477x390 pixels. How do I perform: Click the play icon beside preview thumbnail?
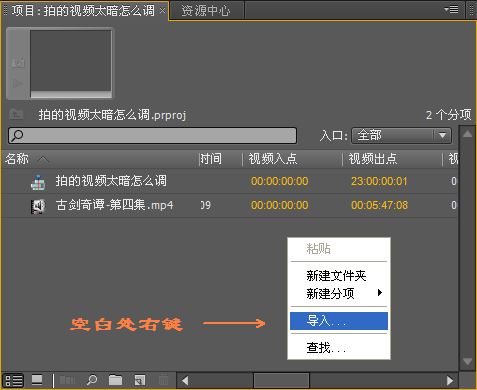pyautogui.click(x=18, y=83)
